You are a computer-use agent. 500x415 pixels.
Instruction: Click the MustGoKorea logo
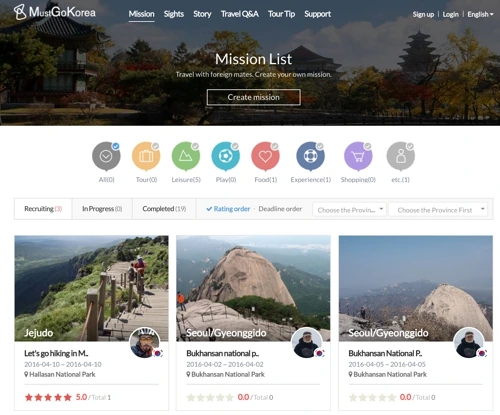pos(55,12)
